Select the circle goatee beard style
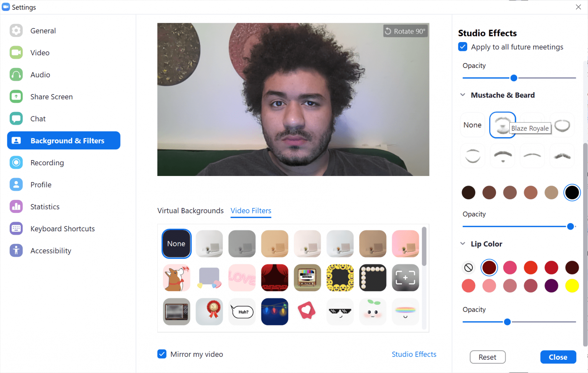Image resolution: width=588 pixels, height=373 pixels. coord(563,125)
